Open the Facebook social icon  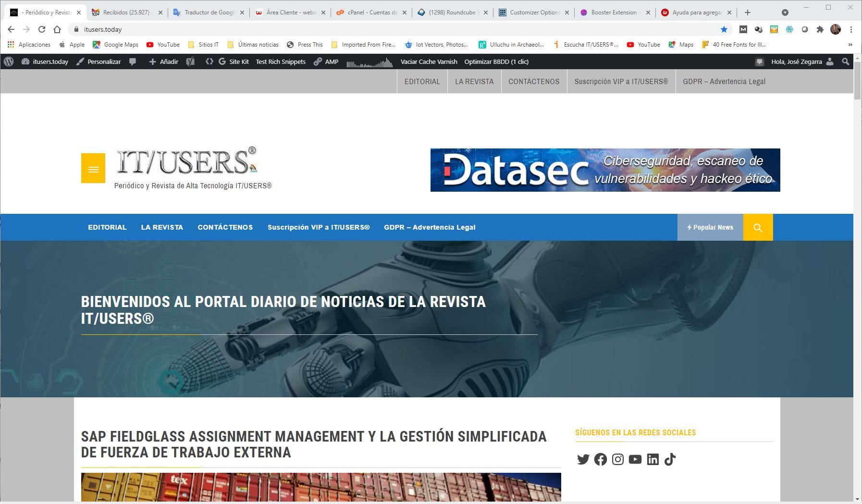tap(601, 459)
